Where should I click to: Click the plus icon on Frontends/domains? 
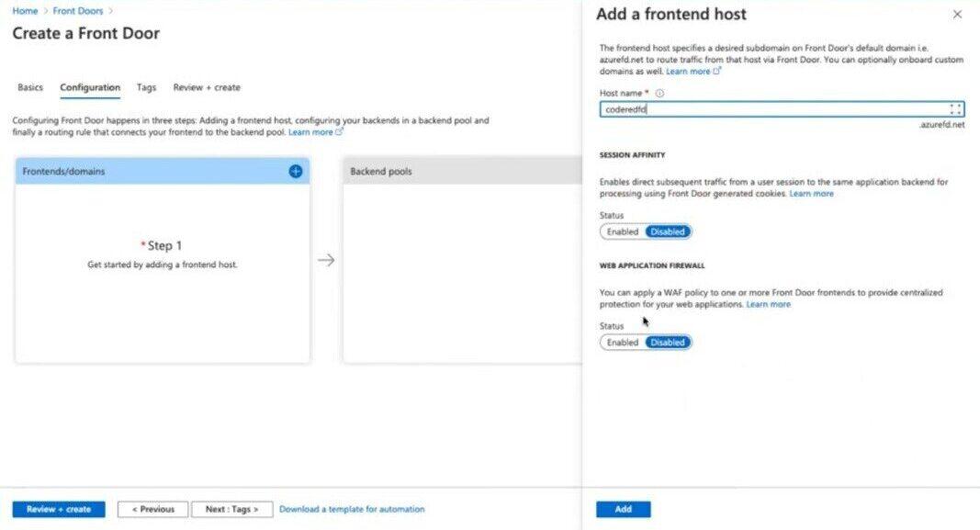tap(296, 171)
